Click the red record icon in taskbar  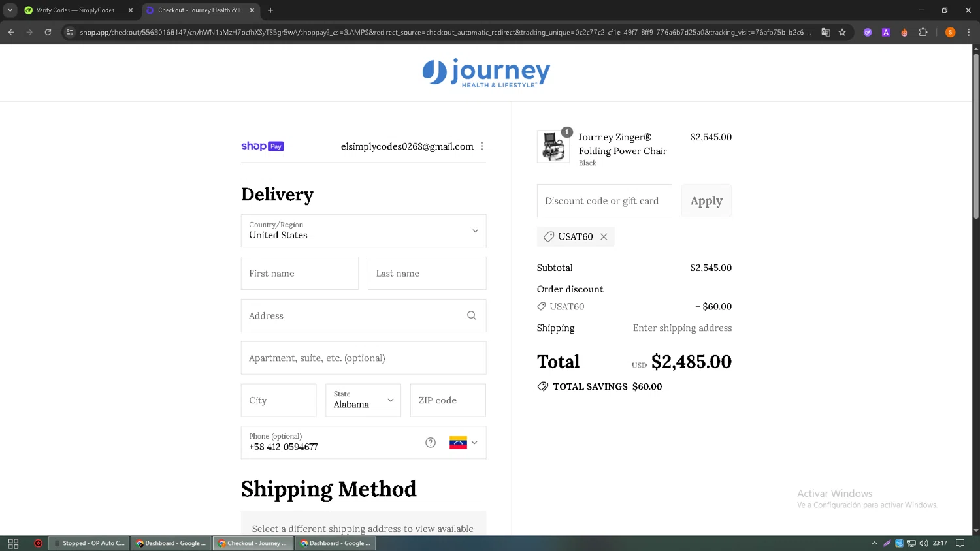click(38, 543)
